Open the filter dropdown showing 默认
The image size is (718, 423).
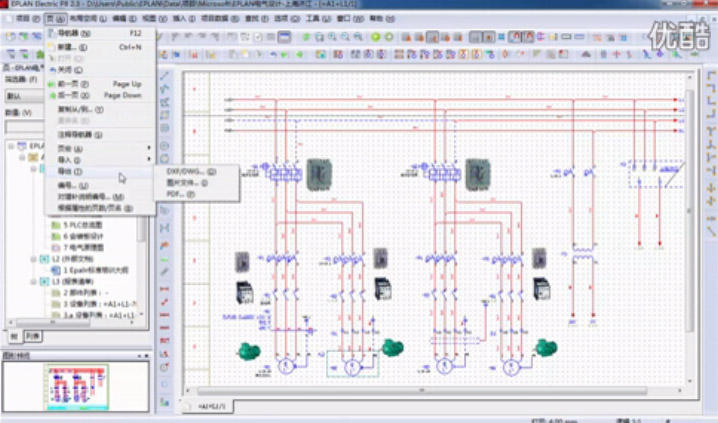24,96
